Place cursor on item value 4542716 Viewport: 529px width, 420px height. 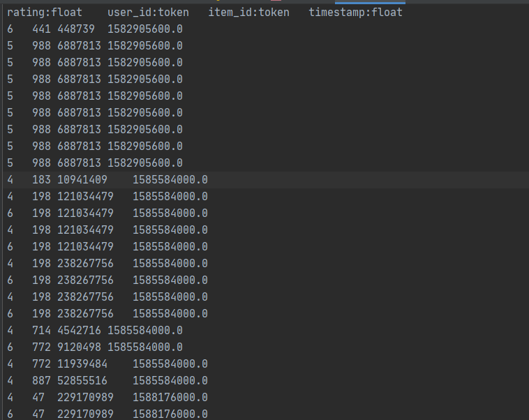pos(79,331)
